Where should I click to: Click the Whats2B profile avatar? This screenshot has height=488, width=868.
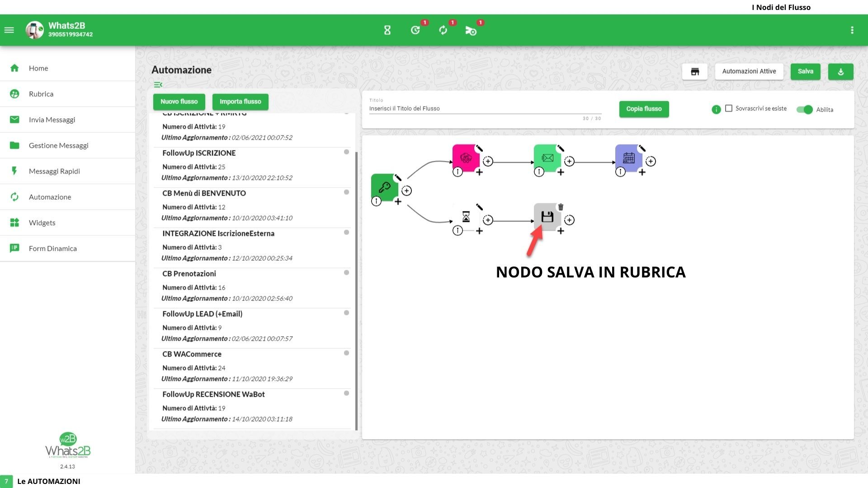(x=34, y=30)
